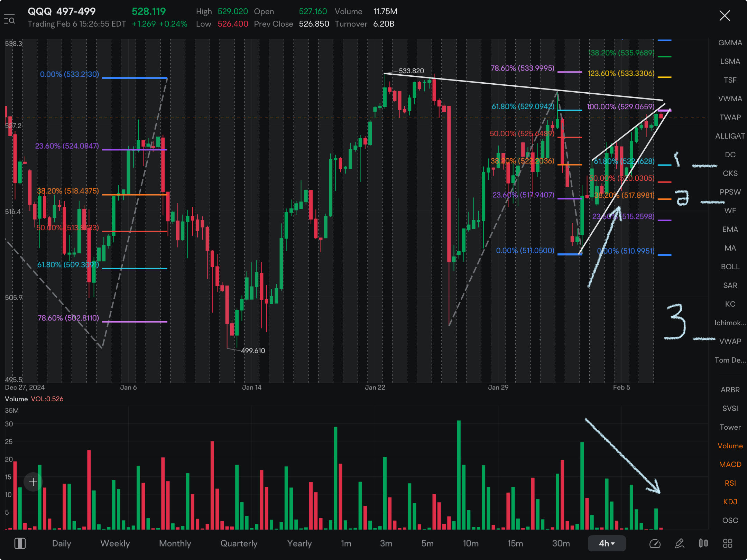
Task: Click the last price 528.119 value
Action: pyautogui.click(x=149, y=11)
